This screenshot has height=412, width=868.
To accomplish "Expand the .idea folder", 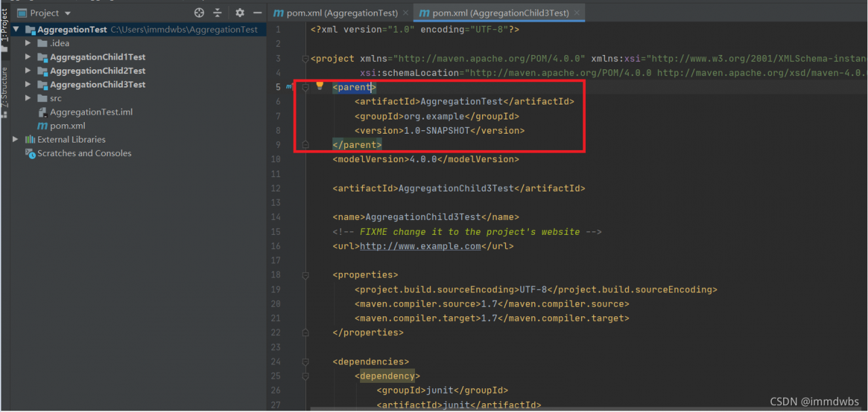I will pos(28,43).
